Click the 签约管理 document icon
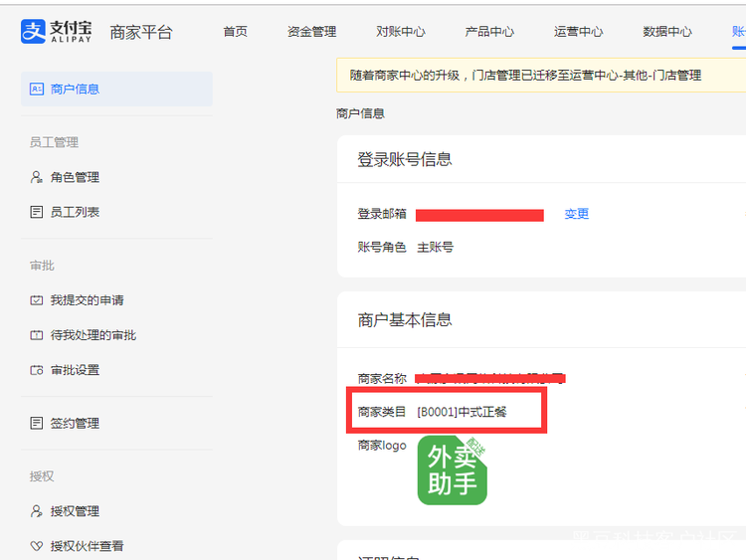Viewport: 746px width, 560px height. (36, 423)
